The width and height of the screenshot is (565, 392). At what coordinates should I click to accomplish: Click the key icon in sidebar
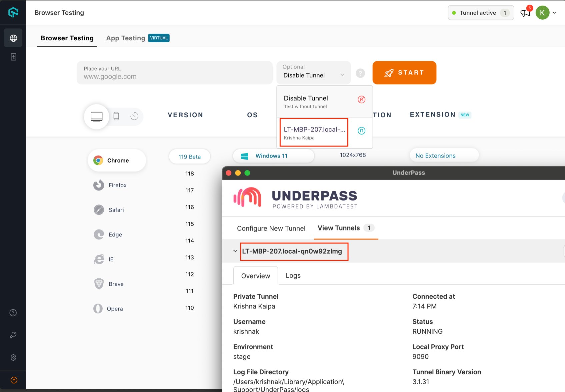click(x=13, y=335)
